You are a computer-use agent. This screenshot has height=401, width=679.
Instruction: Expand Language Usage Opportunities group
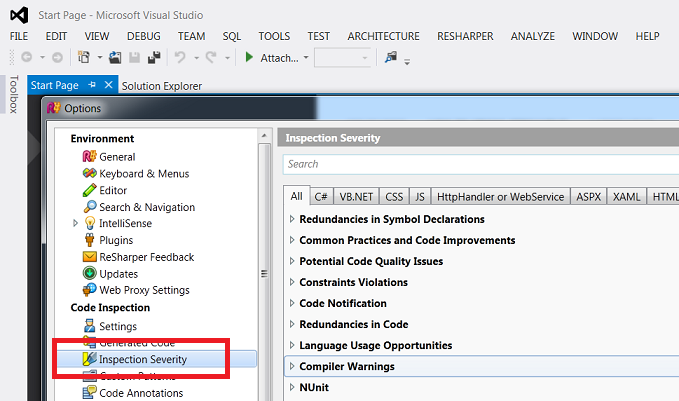coord(292,345)
